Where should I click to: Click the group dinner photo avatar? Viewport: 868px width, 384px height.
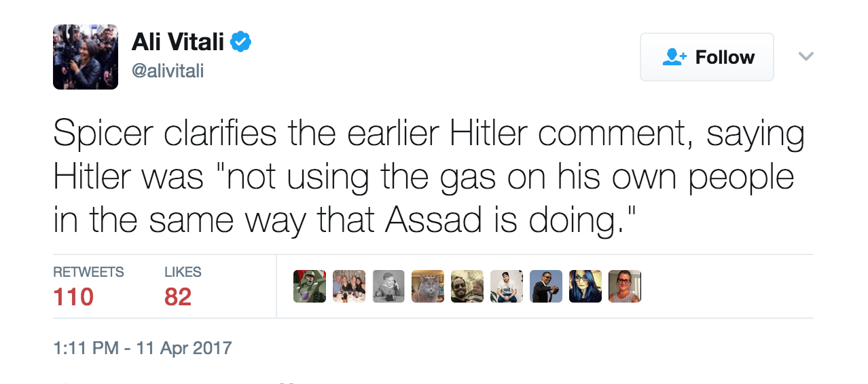point(349,286)
